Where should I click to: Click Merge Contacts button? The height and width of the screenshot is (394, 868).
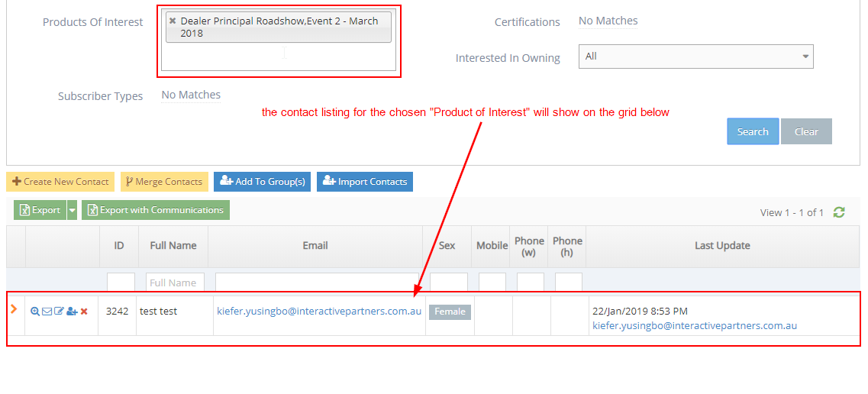164,182
